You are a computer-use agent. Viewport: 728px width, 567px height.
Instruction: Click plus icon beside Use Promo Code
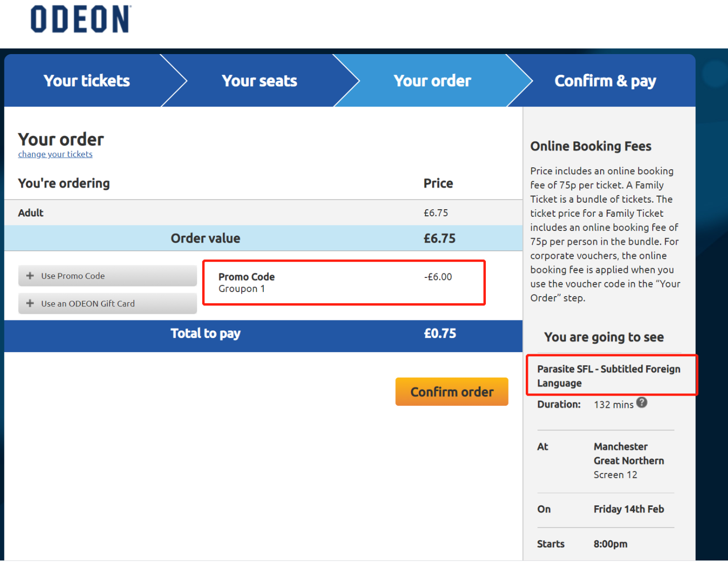(x=30, y=276)
